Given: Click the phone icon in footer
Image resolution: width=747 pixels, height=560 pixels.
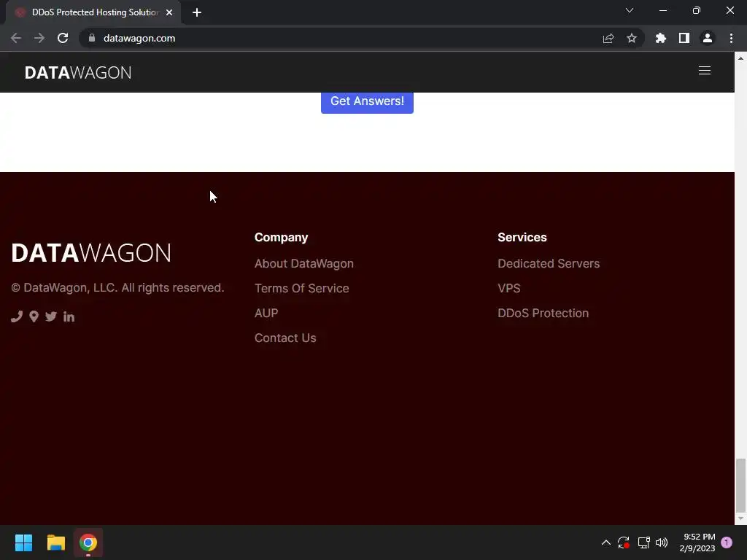Looking at the screenshot, I should click(x=17, y=316).
